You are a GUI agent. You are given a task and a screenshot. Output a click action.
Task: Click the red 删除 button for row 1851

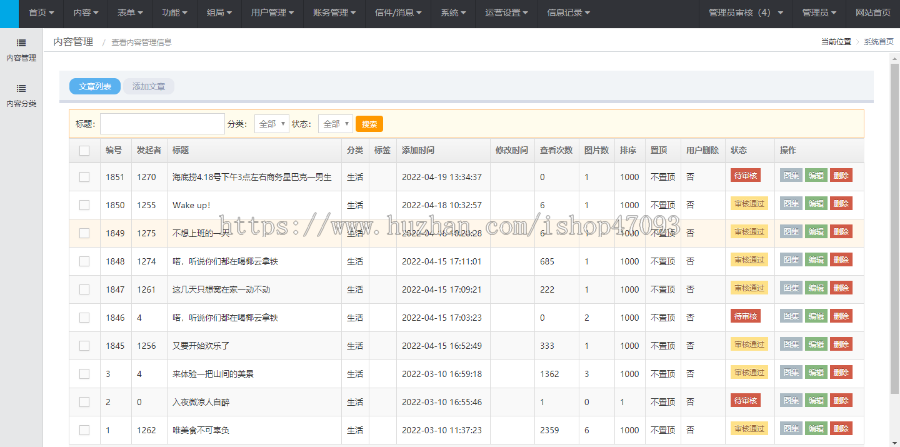pos(841,176)
